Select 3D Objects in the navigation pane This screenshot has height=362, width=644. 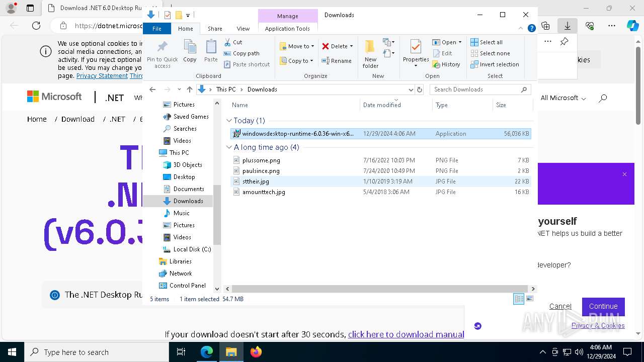[188, 165]
